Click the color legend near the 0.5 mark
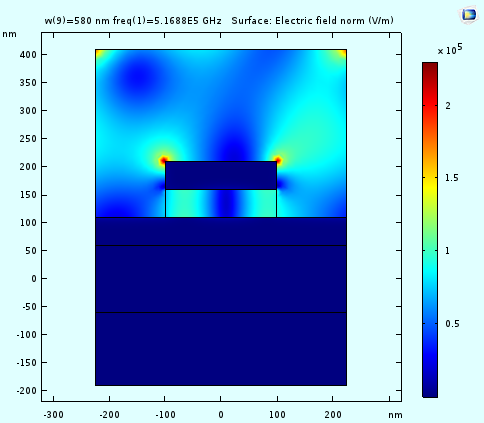484x423 pixels. coord(430,323)
